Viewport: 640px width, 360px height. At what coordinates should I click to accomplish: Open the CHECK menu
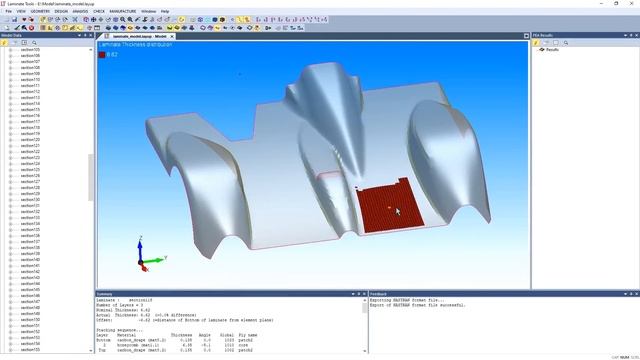(99, 11)
